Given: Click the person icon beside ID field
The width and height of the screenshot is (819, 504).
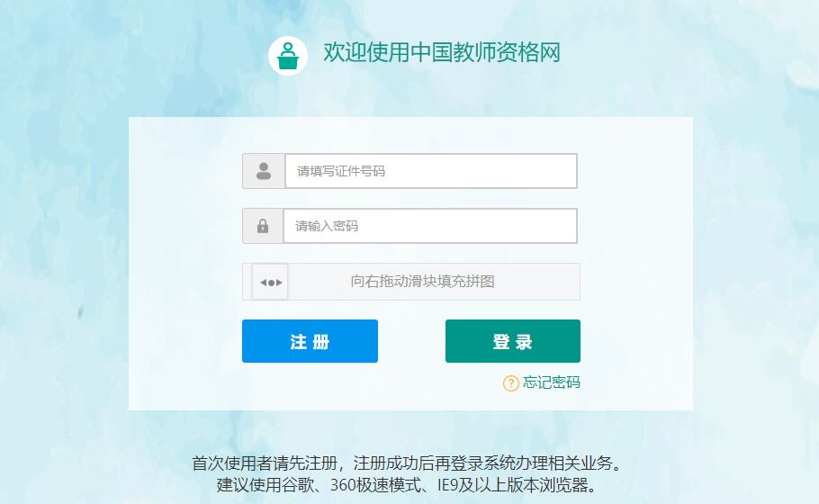Looking at the screenshot, I should [264, 171].
